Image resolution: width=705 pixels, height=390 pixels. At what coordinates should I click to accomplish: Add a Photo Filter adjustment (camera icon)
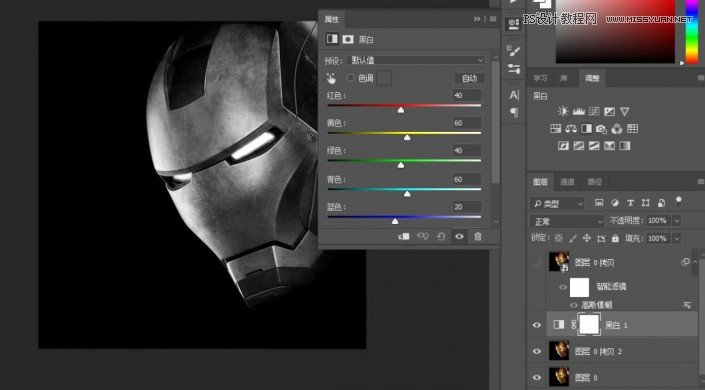point(602,129)
